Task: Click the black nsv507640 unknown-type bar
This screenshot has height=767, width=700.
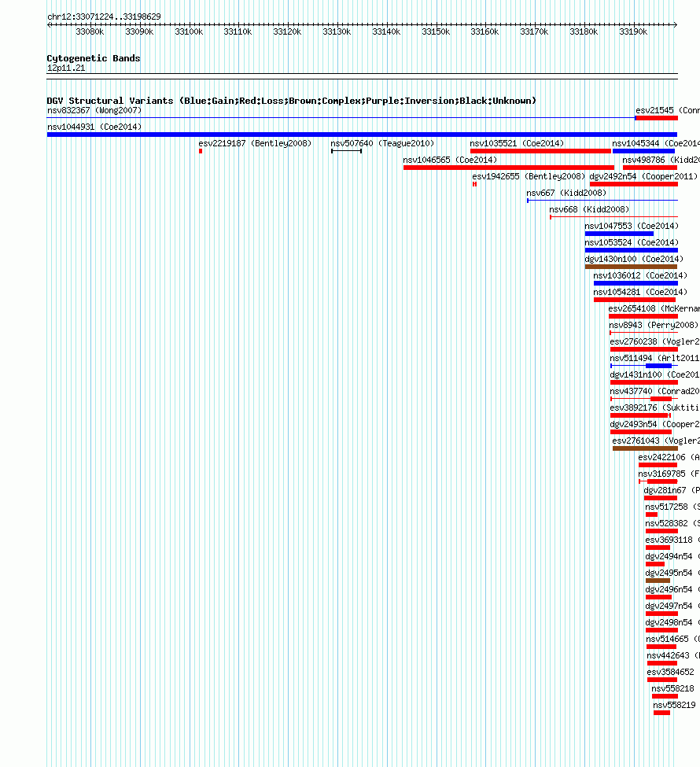Action: [x=346, y=151]
